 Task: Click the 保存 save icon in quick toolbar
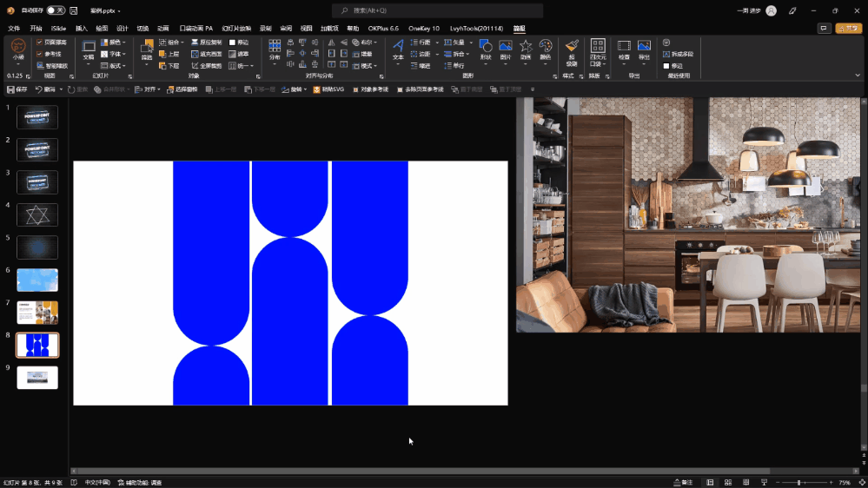[x=10, y=89]
